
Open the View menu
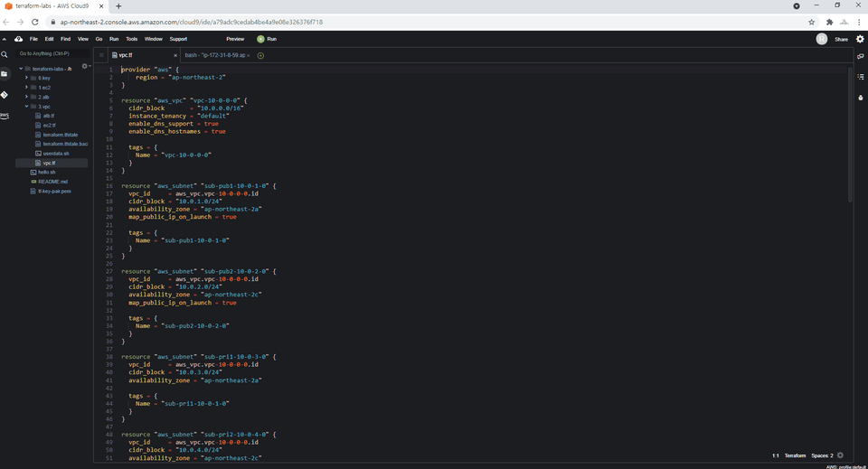(x=83, y=39)
